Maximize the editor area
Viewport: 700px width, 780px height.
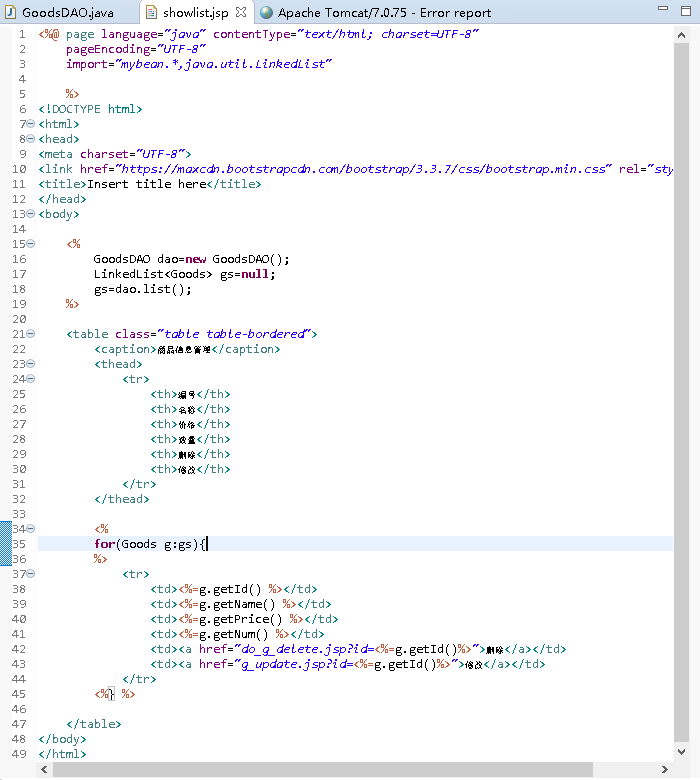[x=686, y=10]
